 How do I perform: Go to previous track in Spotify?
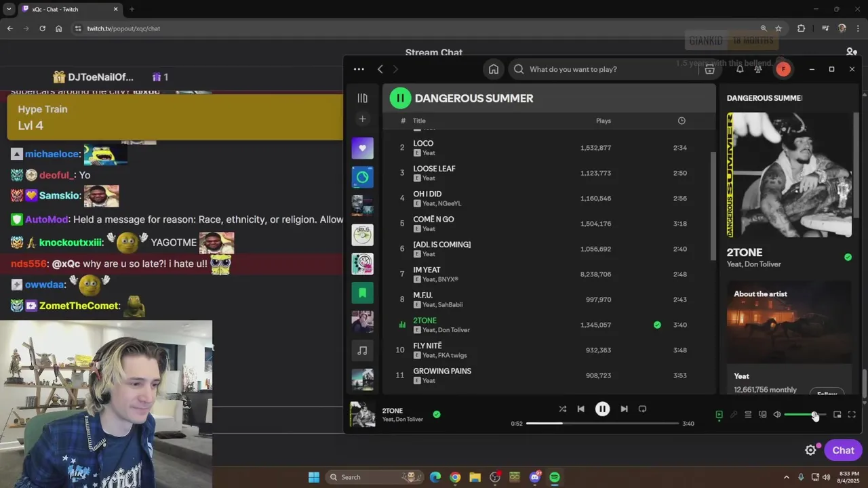point(580,409)
